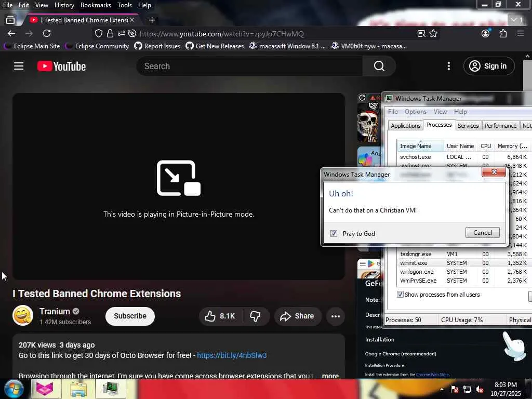Toggle Show processes from all users checkbox
This screenshot has width=532, height=399.
(401, 295)
